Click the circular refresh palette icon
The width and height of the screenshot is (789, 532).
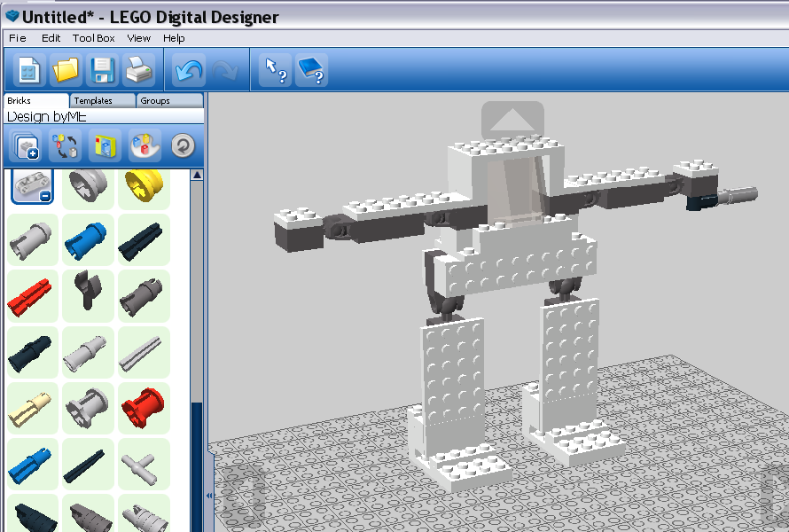[x=183, y=146]
